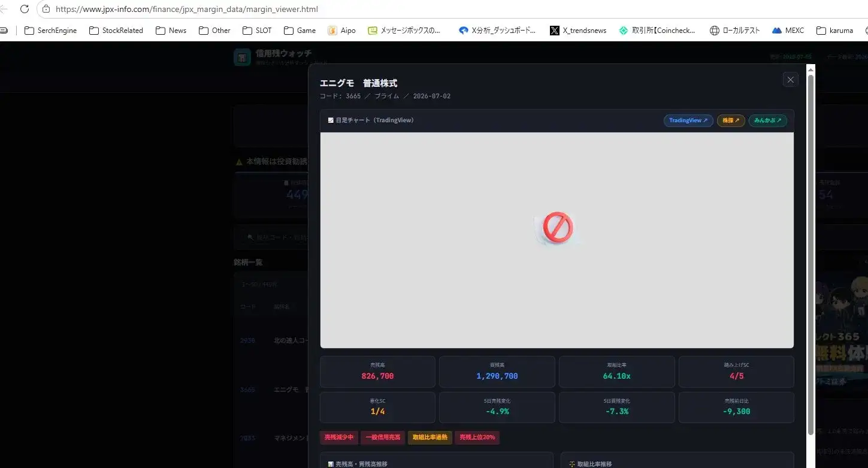The image size is (868, 468).
Task: Open the みんかぶ external link button
Action: pos(768,120)
